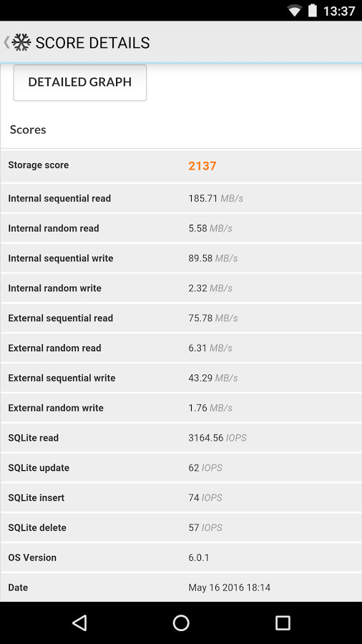This screenshot has width=362, height=644.
Task: Tap the clock showing 13:37
Action: (339, 11)
